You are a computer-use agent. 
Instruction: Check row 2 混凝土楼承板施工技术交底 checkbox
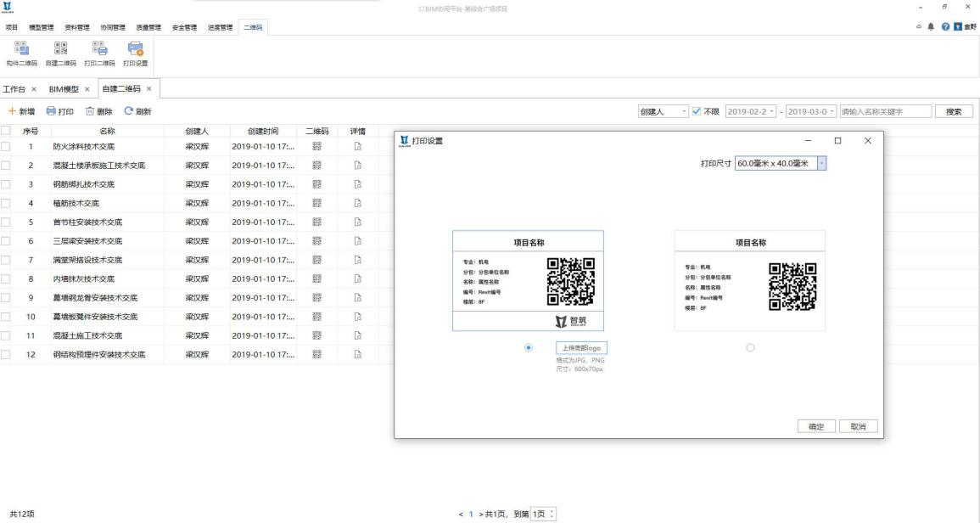point(6,166)
